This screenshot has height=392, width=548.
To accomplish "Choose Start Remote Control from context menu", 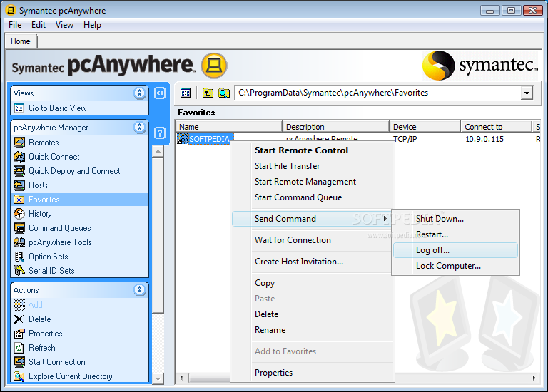I will (x=301, y=150).
